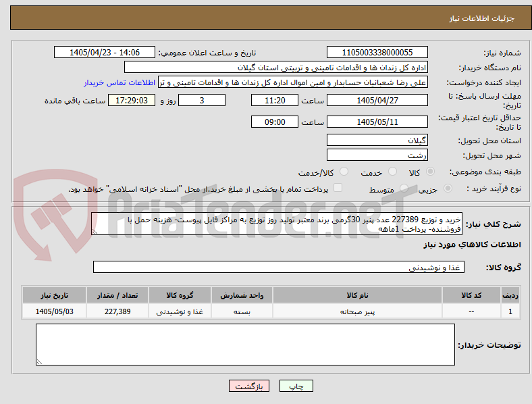Click the تاریخ نیاز column header
The image size is (532, 404).
54,295
